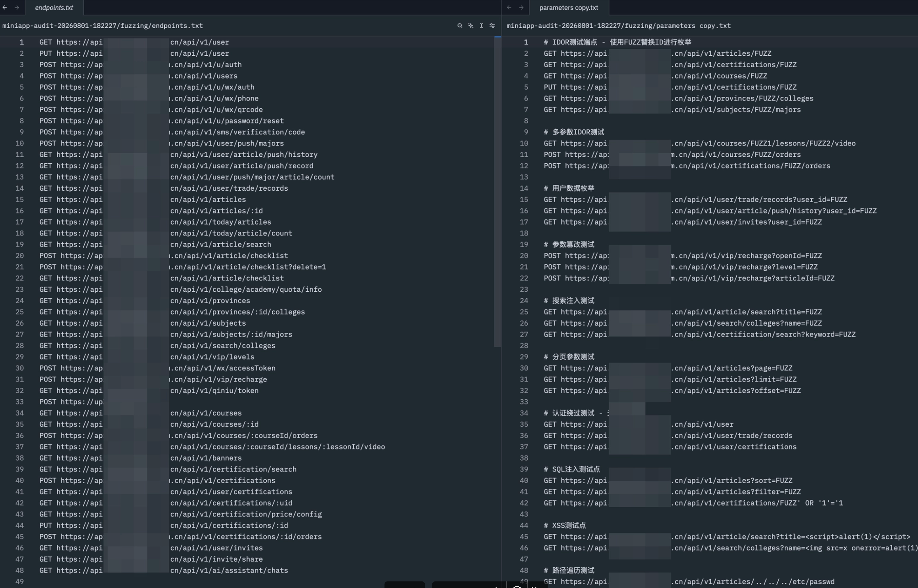This screenshot has height=588, width=918.
Task: Click the "/api/v1/banners" line
Action: point(141,458)
